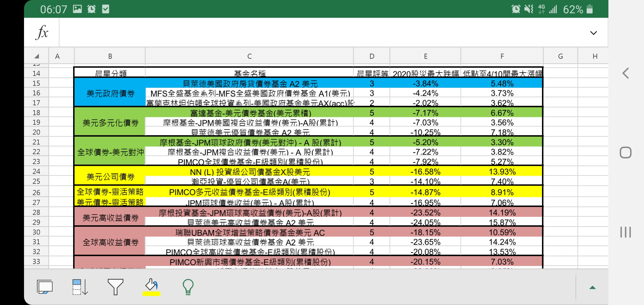Select the sheet switcher icon on bottom toolbar
This screenshot has width=644, height=305.
pyautogui.click(x=45, y=287)
